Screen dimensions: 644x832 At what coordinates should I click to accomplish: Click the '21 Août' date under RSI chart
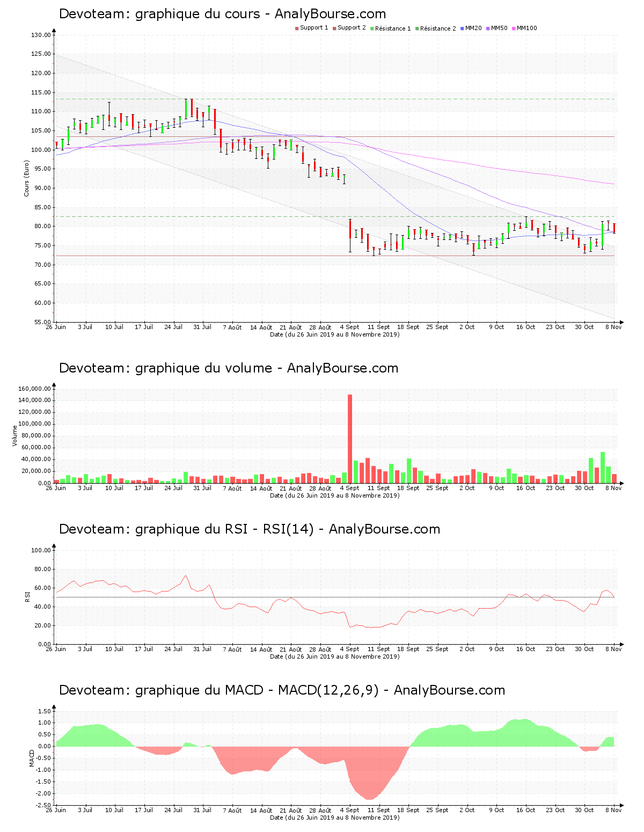pos(291,649)
